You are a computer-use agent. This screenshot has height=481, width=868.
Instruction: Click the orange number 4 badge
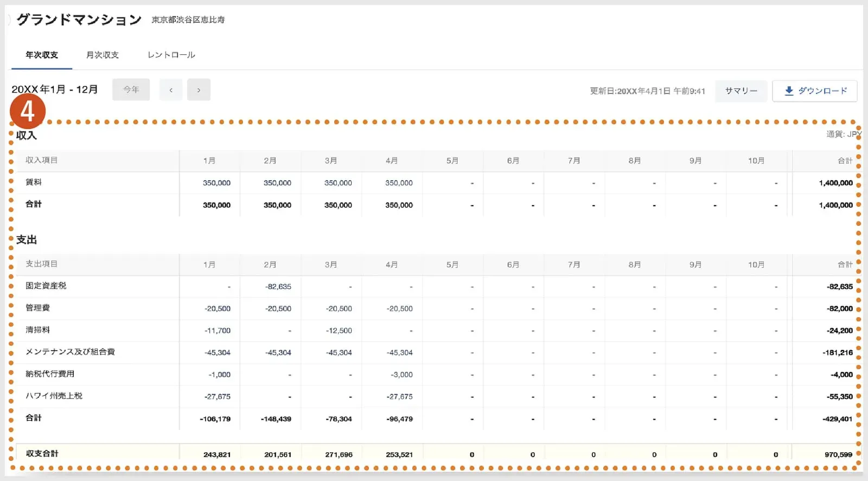click(28, 111)
